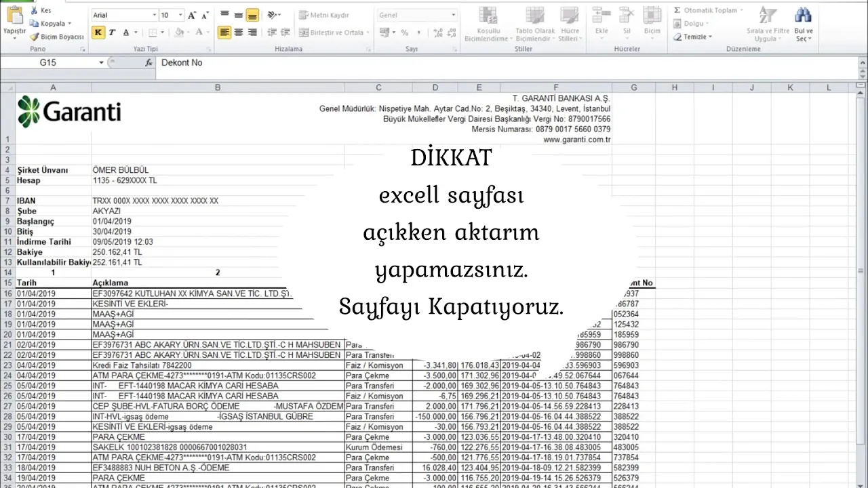Click the fx insert function button

tap(149, 62)
